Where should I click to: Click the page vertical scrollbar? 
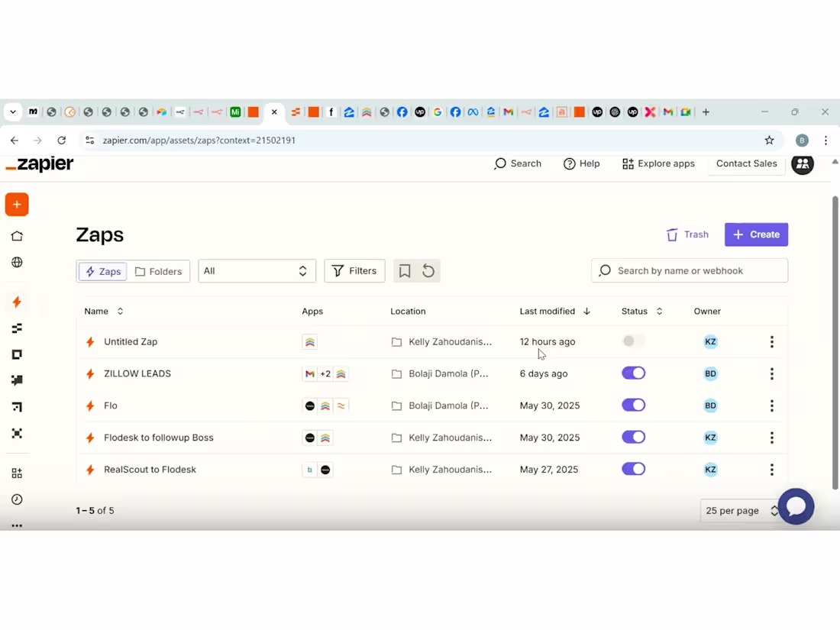(x=835, y=343)
